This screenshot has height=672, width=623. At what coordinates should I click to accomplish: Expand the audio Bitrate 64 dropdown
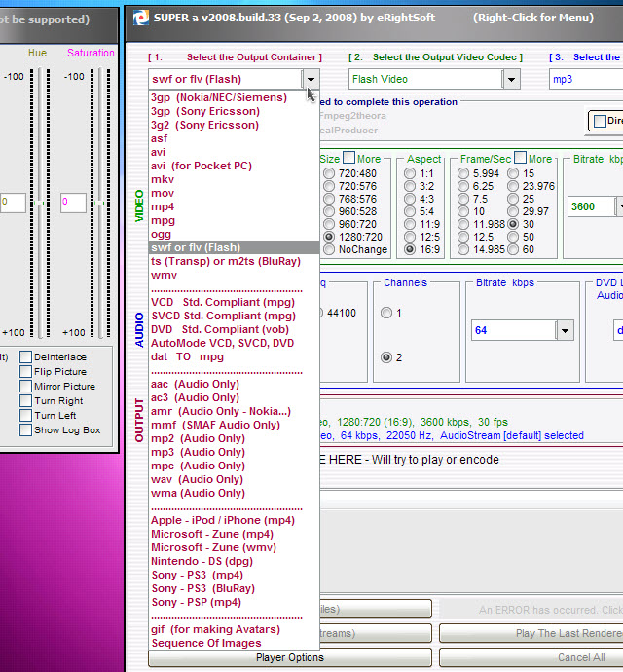(x=565, y=330)
